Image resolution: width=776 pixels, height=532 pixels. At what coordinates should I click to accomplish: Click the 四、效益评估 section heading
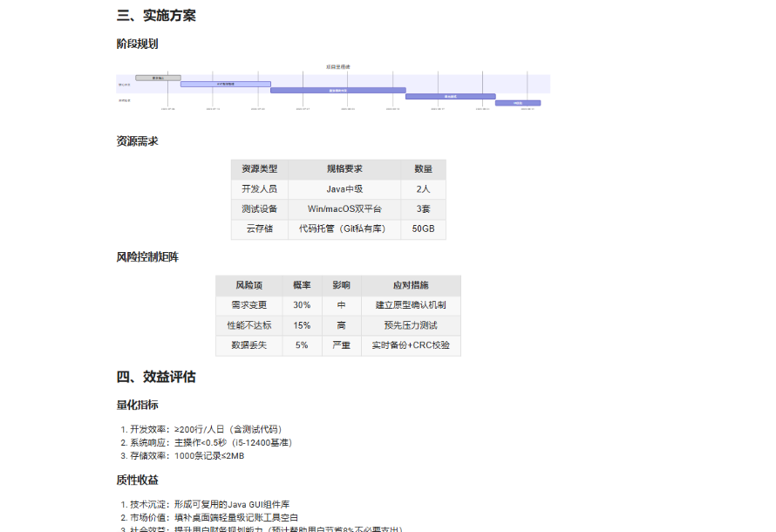pyautogui.click(x=156, y=377)
